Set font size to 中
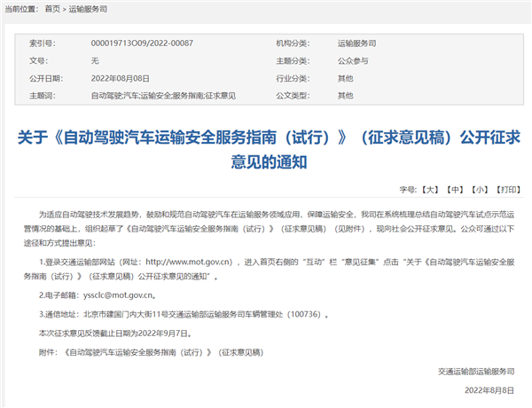Image resolution: width=532 pixels, height=408 pixels. click(x=455, y=190)
